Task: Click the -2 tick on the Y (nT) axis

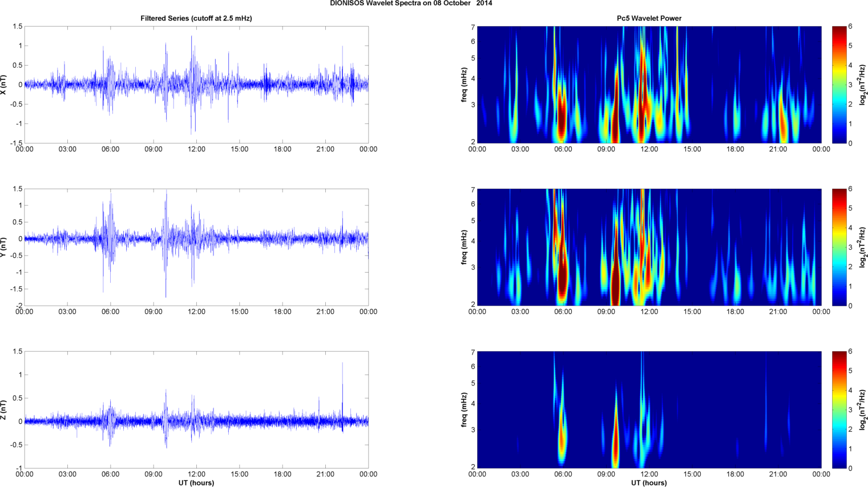Action: [19, 306]
